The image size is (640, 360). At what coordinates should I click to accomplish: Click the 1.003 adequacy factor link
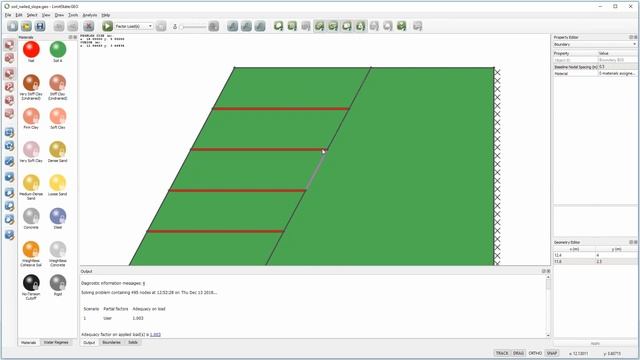tap(155, 334)
